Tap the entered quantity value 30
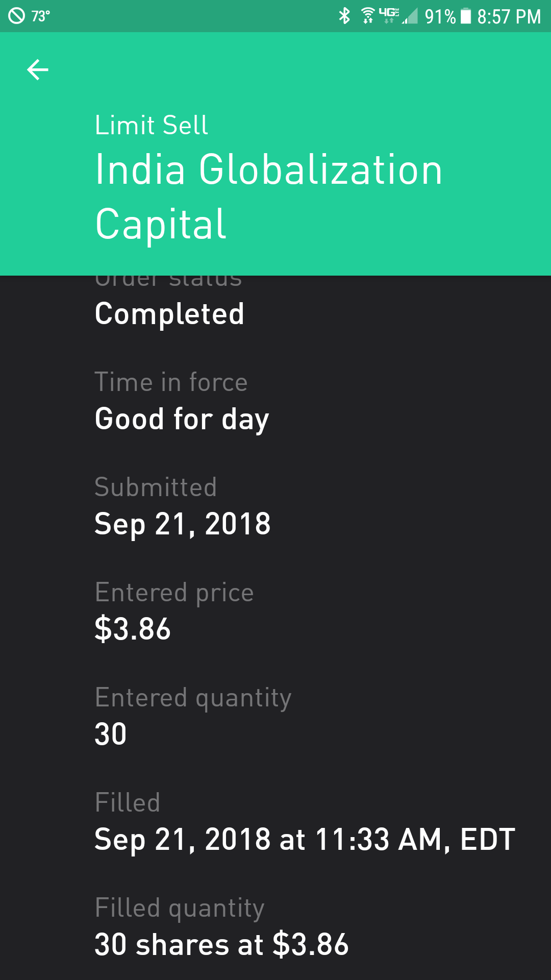The image size is (551, 980). pos(111,734)
